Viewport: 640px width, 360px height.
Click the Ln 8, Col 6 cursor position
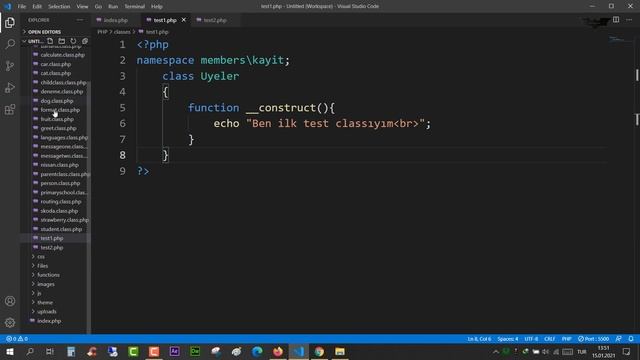pos(479,339)
